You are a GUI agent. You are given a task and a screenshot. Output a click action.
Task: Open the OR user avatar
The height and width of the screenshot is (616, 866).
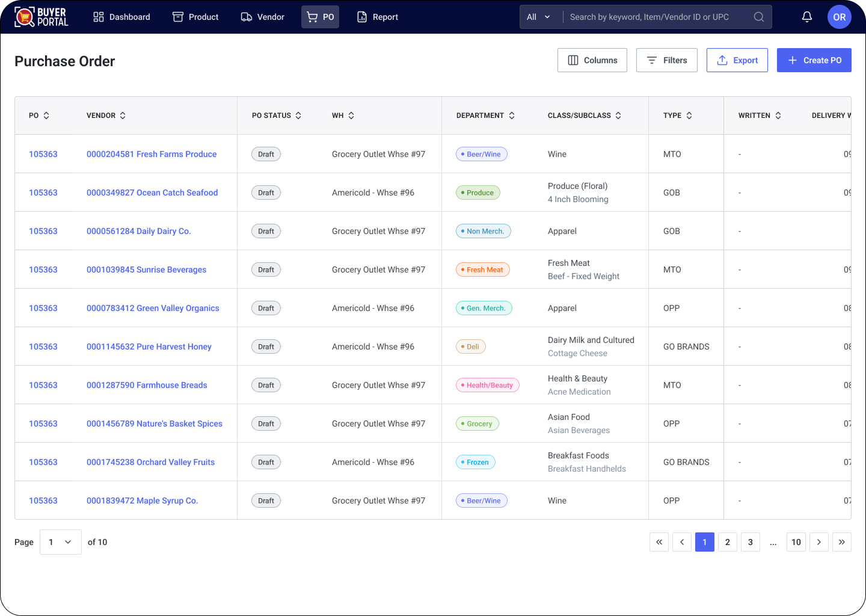(x=839, y=17)
